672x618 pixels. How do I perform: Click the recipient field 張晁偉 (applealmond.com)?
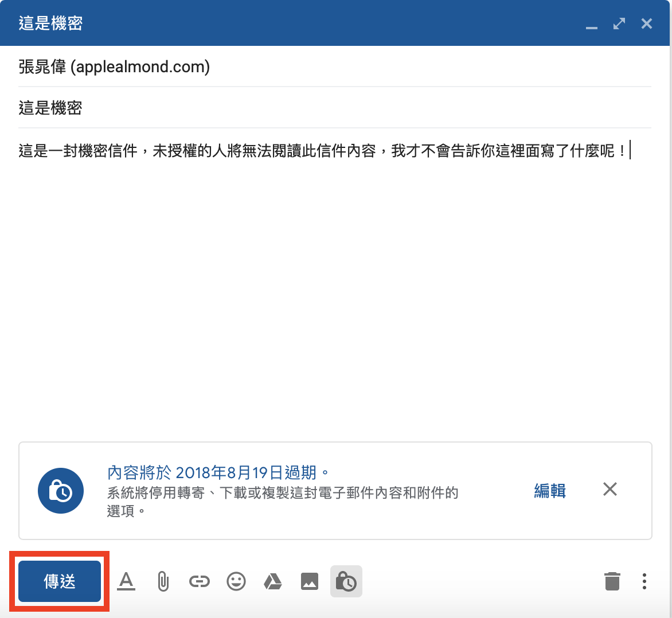pos(335,67)
